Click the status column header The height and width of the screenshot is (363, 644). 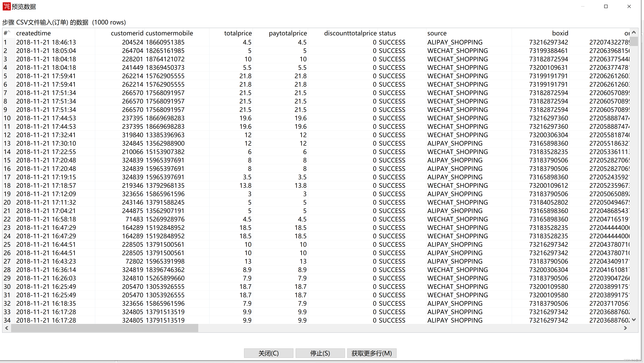[x=387, y=33]
